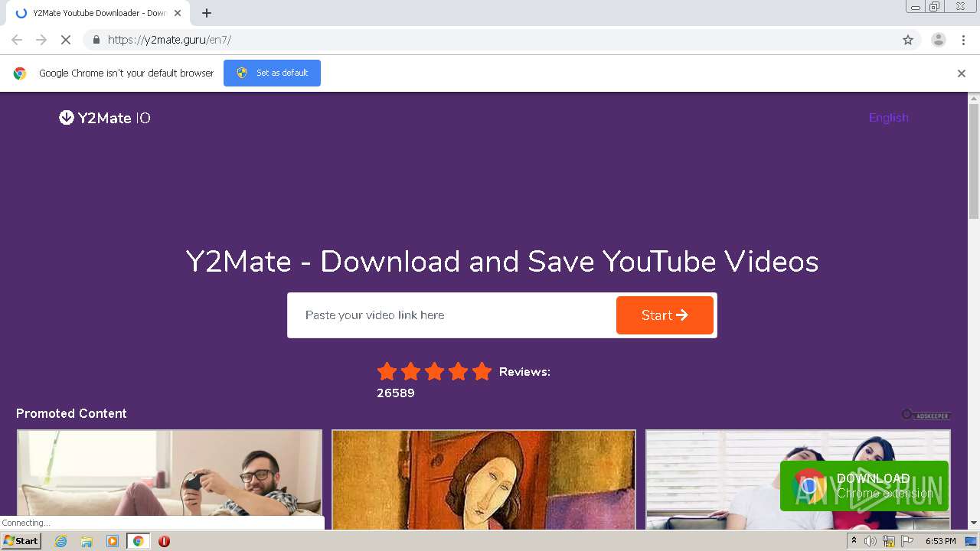Open promoted painting portrait image
The image size is (980, 551).
(x=484, y=480)
